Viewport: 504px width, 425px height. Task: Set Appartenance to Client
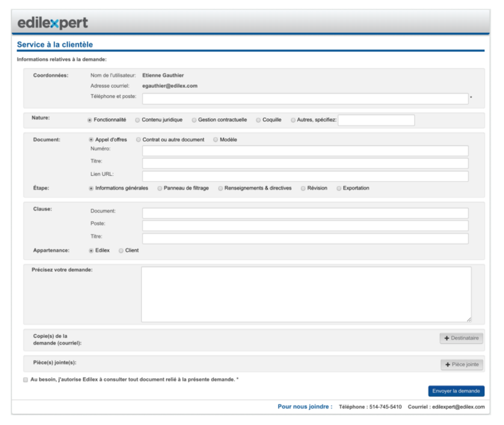pyautogui.click(x=121, y=251)
